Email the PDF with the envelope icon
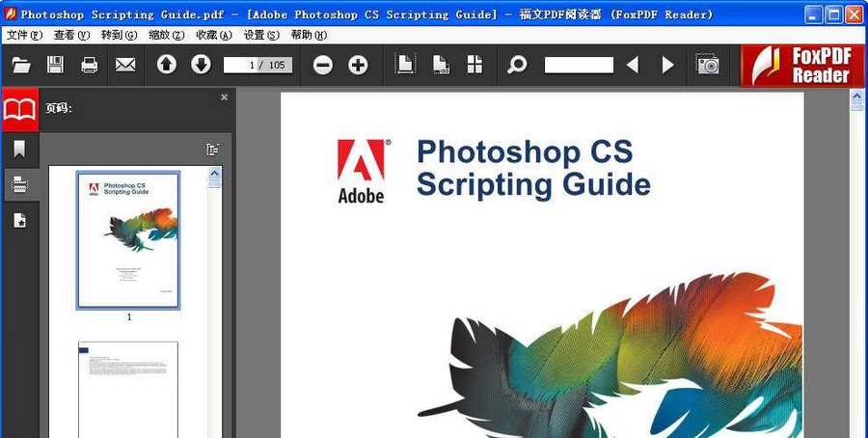 125,65
